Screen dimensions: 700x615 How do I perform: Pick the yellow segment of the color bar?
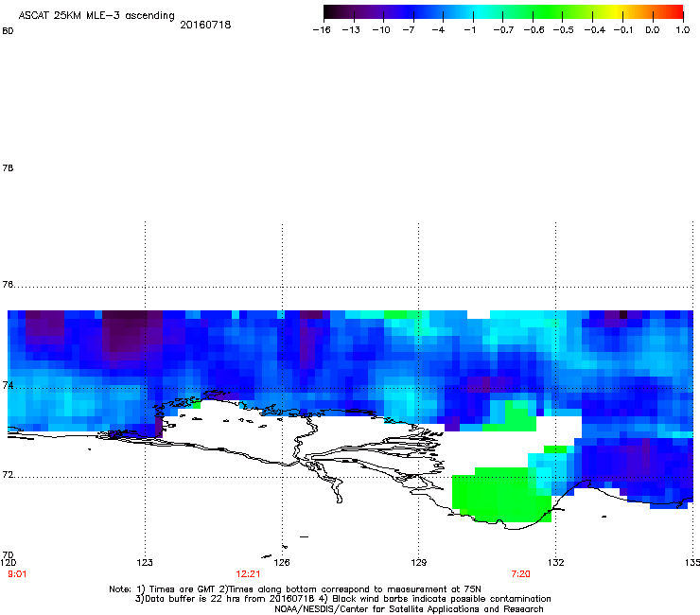[615, 12]
